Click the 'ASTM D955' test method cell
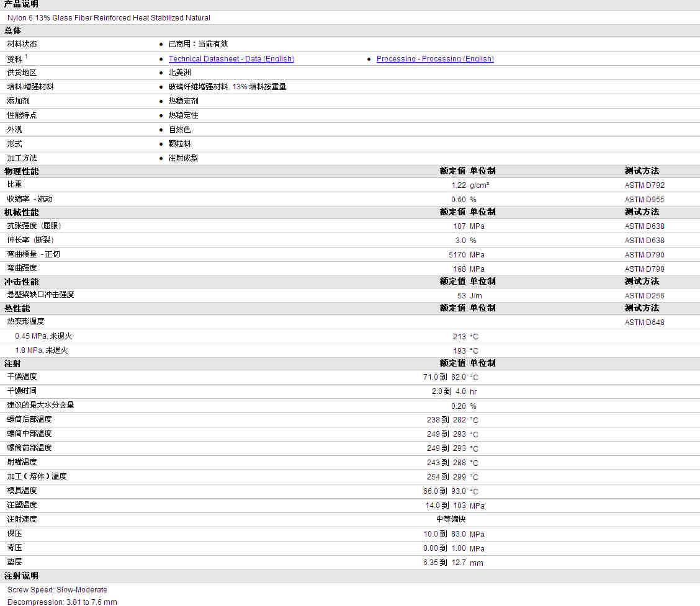The image size is (700, 606). (x=644, y=200)
